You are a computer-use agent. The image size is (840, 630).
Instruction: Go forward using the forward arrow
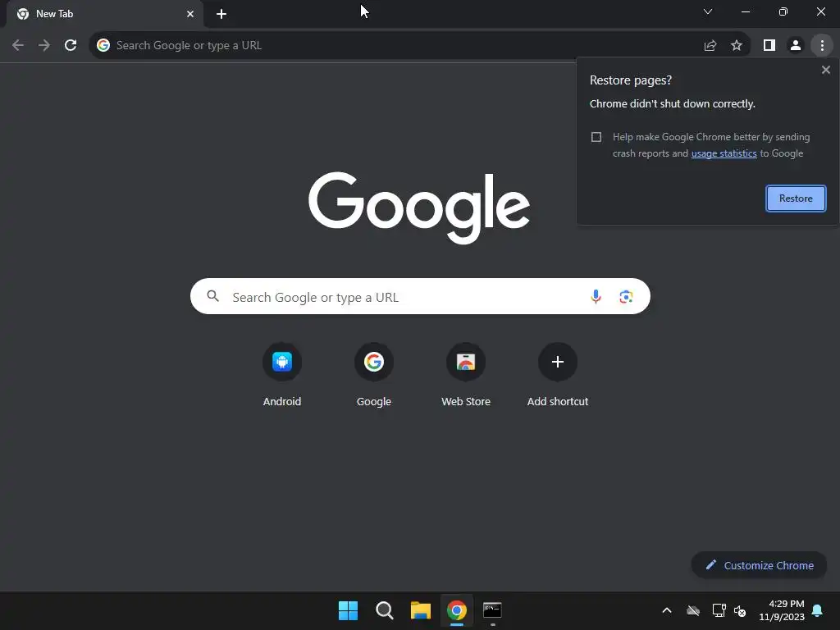point(44,45)
